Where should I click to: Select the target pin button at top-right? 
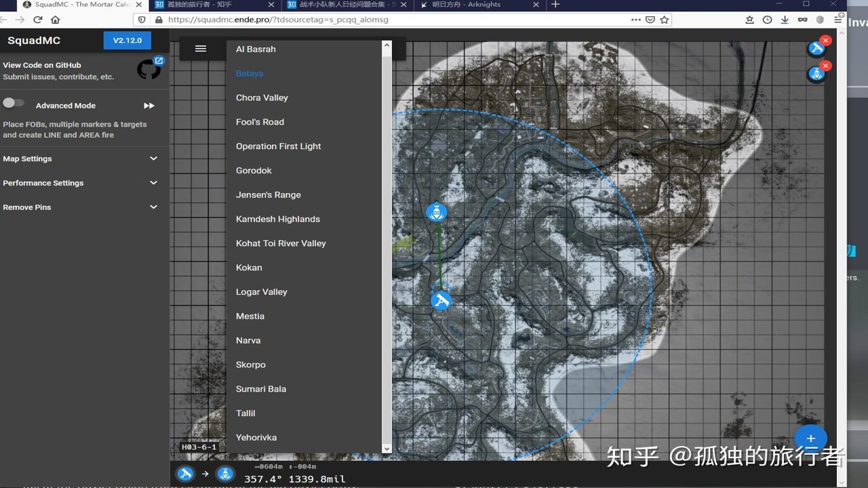816,73
